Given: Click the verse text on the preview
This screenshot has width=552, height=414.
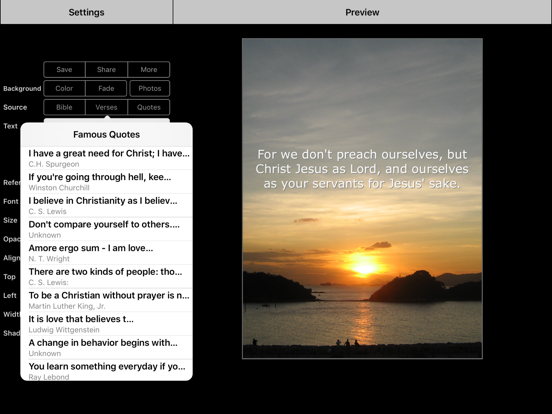Looking at the screenshot, I should (362, 169).
